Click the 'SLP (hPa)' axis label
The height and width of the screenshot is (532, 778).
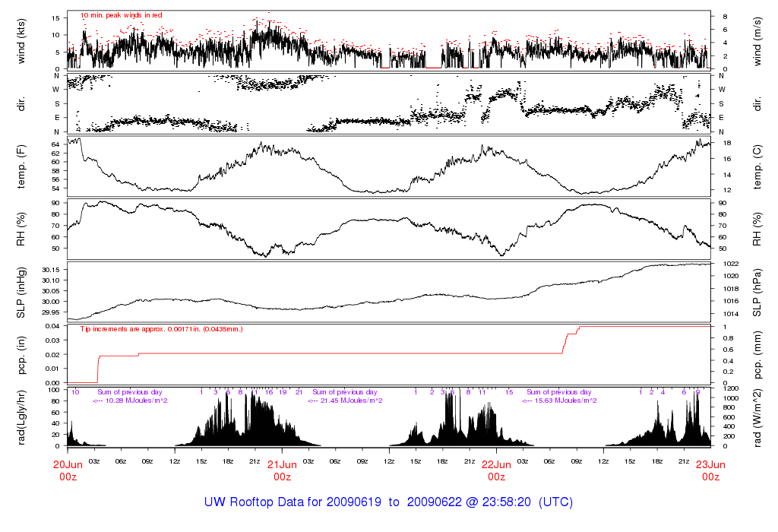tap(757, 293)
